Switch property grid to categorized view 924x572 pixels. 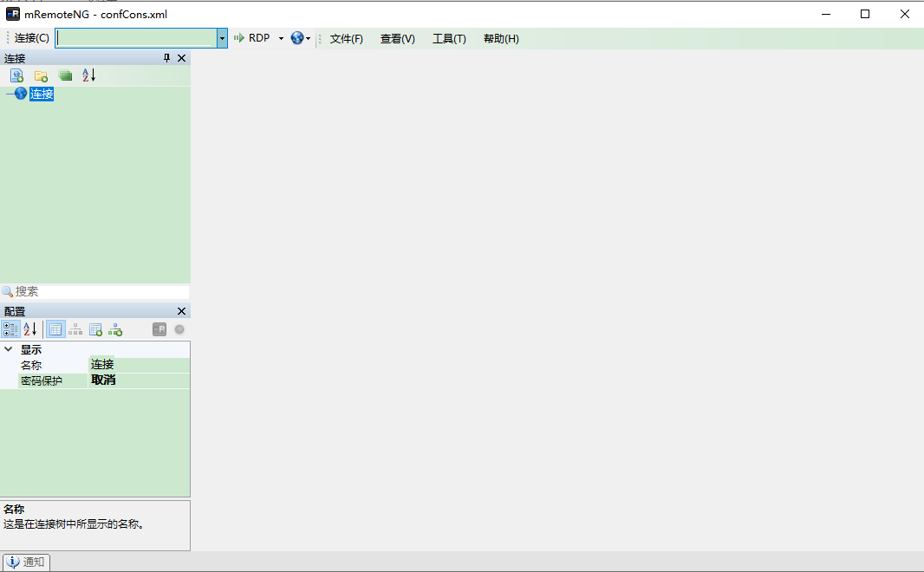pos(10,329)
